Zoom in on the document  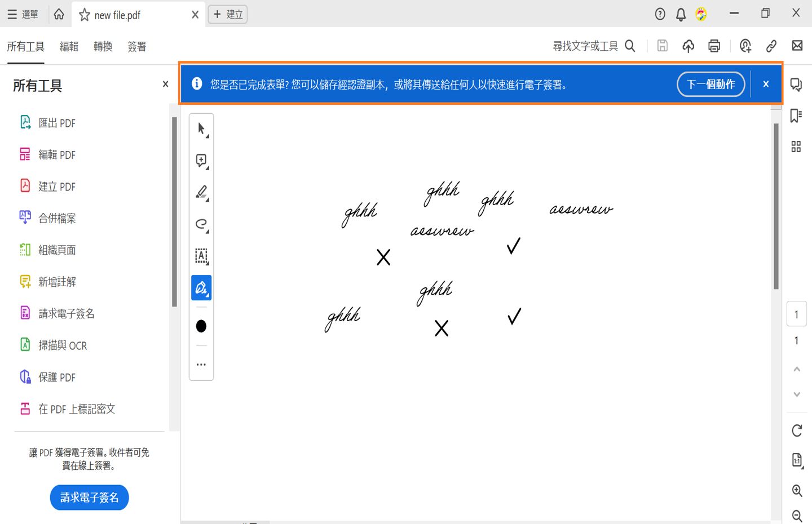[797, 490]
